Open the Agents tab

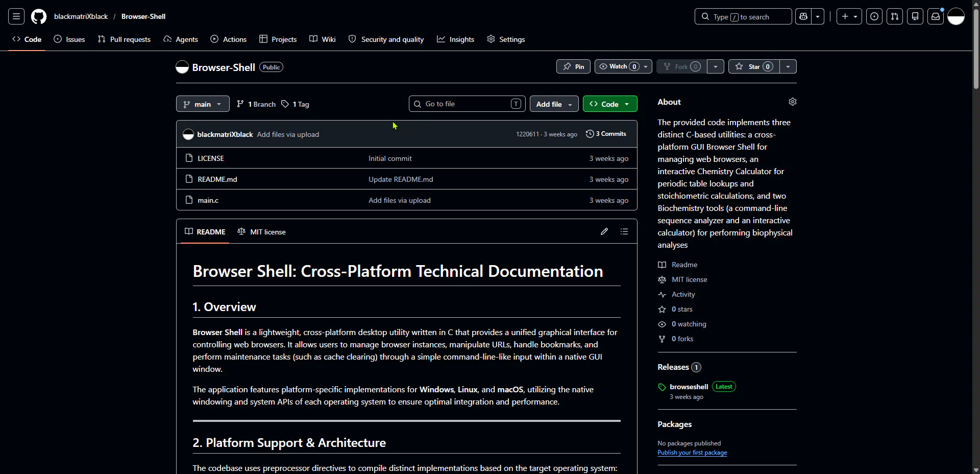click(x=181, y=39)
